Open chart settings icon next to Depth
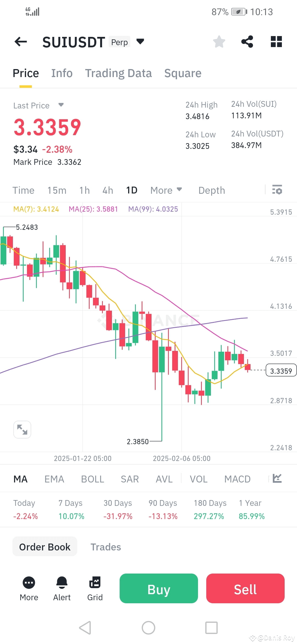Image resolution: width=297 pixels, height=644 pixels. [x=277, y=190]
